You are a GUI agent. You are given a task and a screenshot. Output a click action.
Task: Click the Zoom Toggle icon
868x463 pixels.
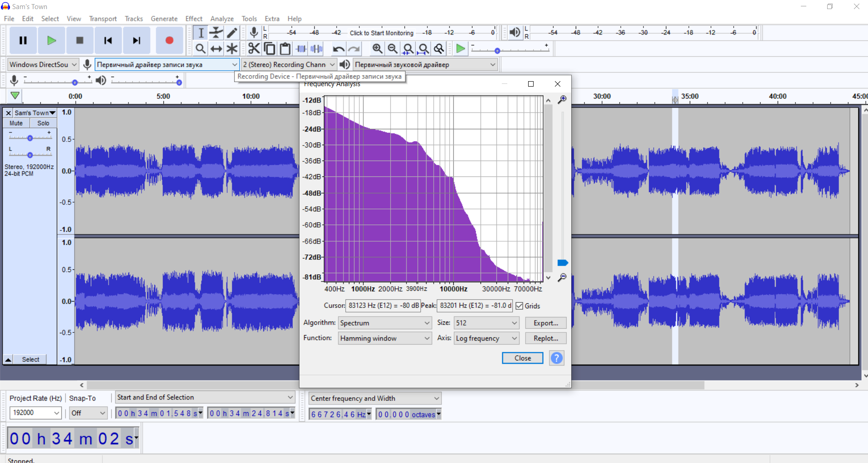pos(439,49)
